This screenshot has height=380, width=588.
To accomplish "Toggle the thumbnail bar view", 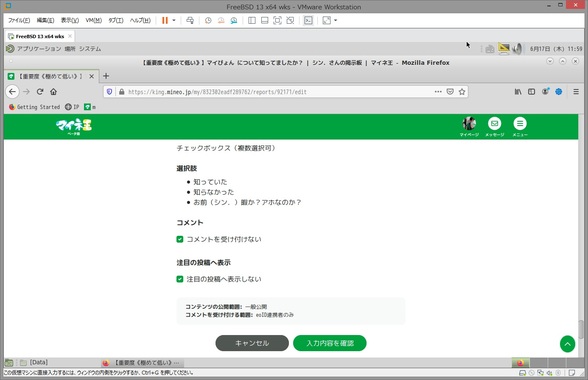I will (x=265, y=20).
